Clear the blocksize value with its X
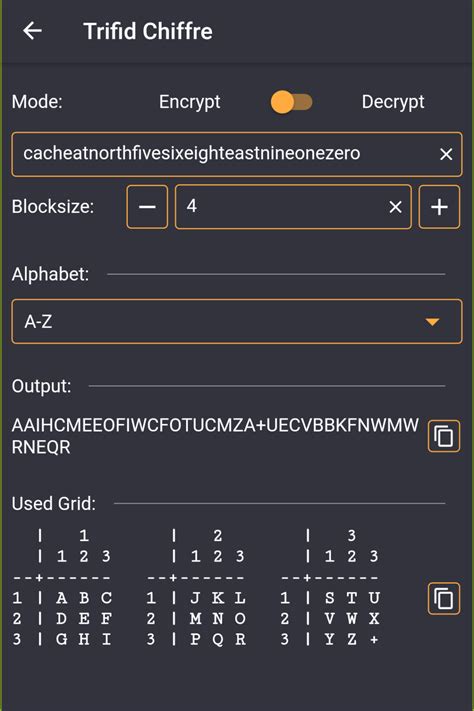This screenshot has width=474, height=711. (395, 207)
